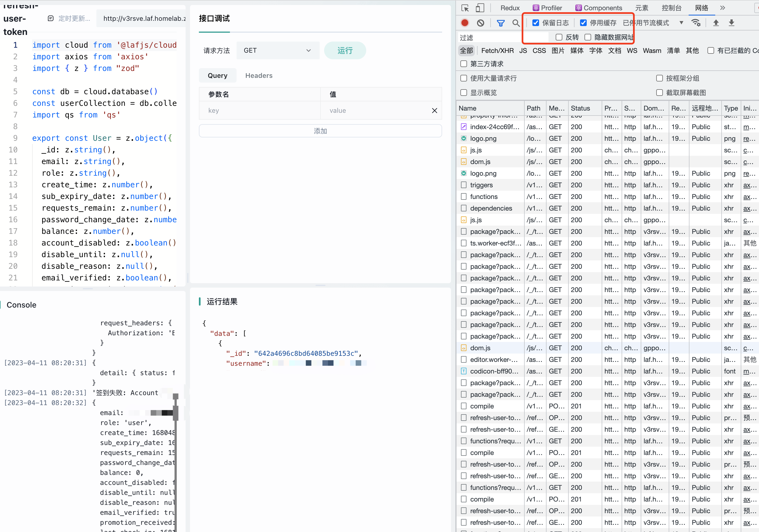Uncheck the 保留日志 checkbox
The width and height of the screenshot is (759, 532).
pos(535,23)
